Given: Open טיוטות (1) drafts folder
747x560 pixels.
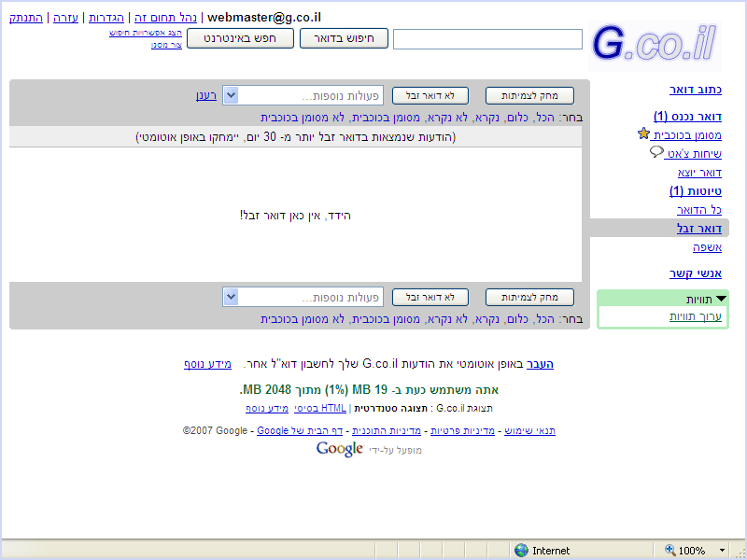Looking at the screenshot, I should [696, 191].
